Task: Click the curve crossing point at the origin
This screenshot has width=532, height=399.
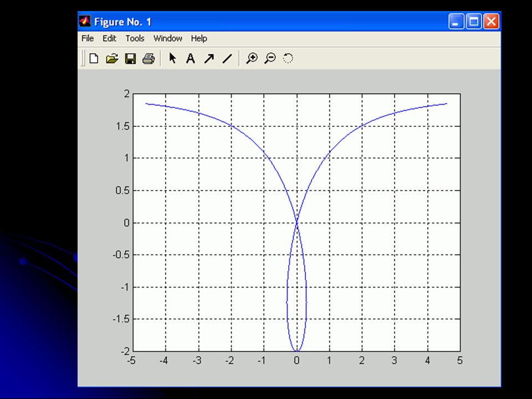Action: pos(297,223)
